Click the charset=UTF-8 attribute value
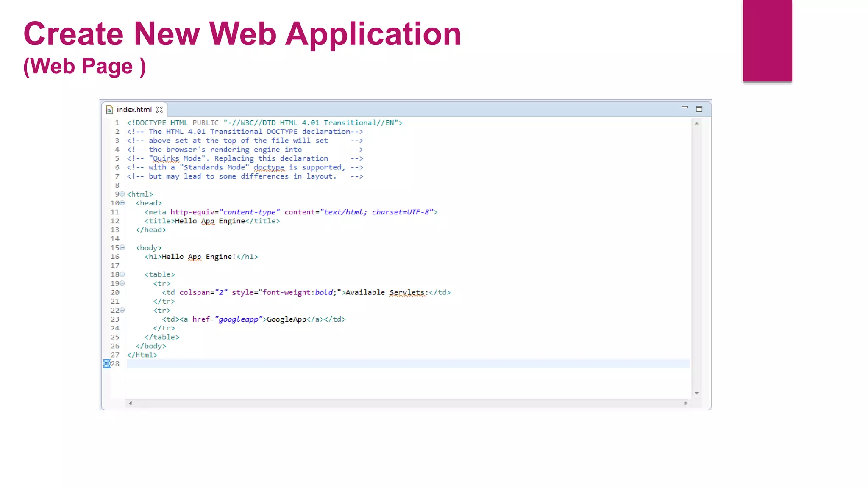 (401, 212)
